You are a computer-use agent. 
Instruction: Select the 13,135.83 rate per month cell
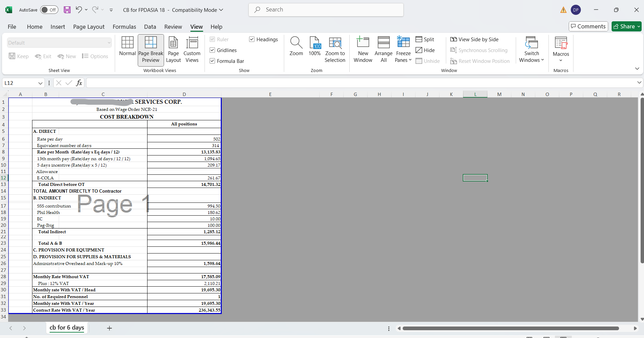(x=184, y=152)
